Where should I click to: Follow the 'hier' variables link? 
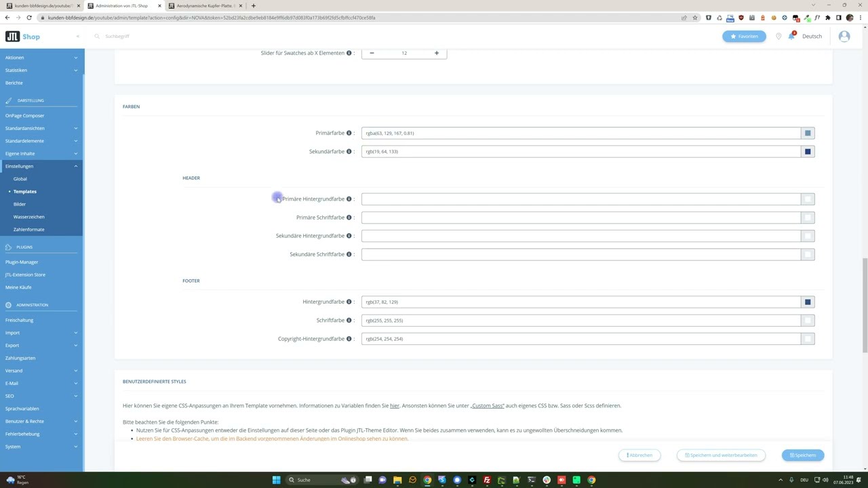395,406
